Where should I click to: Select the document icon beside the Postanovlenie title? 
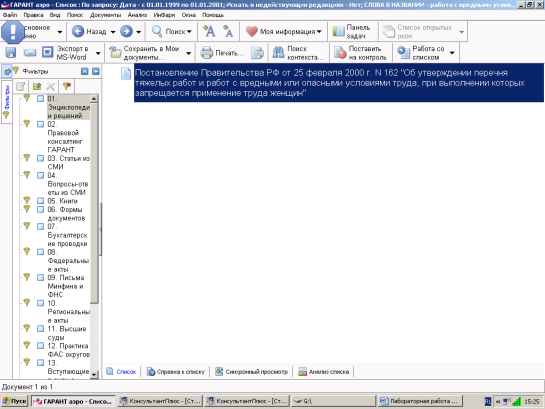point(126,73)
